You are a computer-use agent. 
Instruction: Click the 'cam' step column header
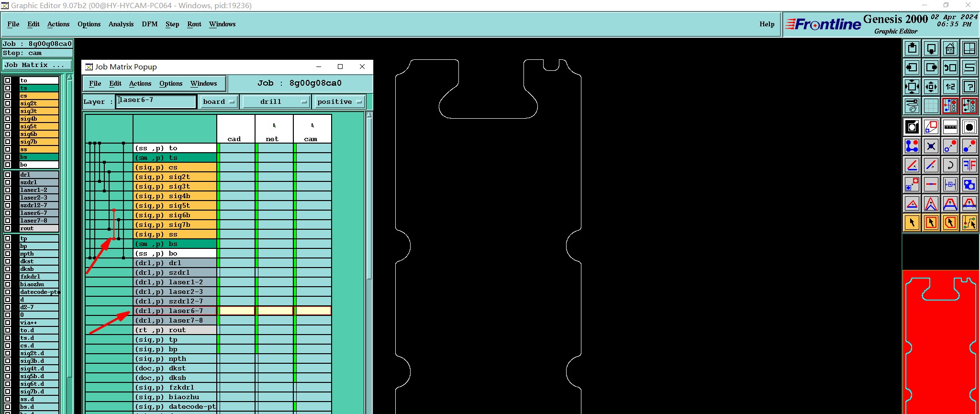coord(312,129)
